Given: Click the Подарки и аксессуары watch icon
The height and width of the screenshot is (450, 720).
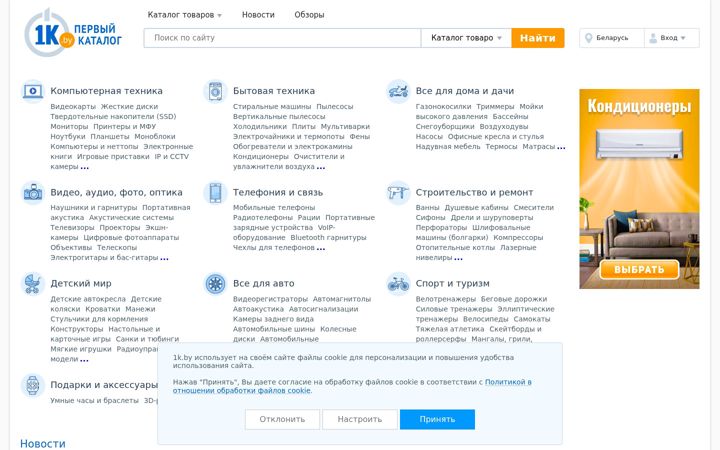Looking at the screenshot, I should [x=33, y=385].
